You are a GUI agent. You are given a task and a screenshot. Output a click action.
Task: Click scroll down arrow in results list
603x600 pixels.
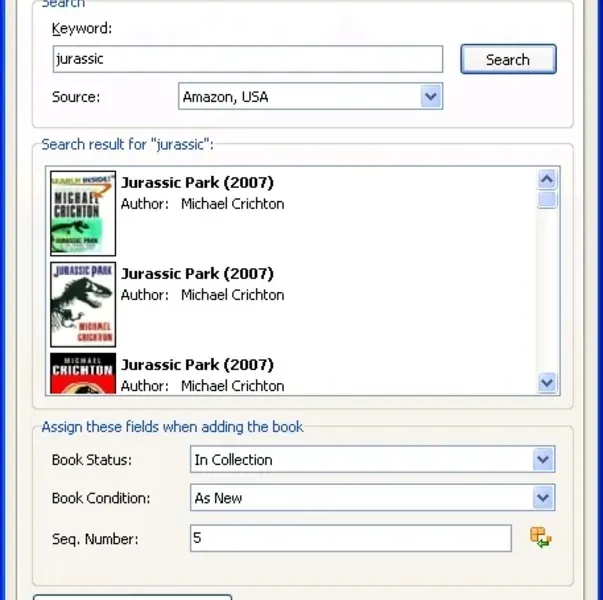point(547,383)
